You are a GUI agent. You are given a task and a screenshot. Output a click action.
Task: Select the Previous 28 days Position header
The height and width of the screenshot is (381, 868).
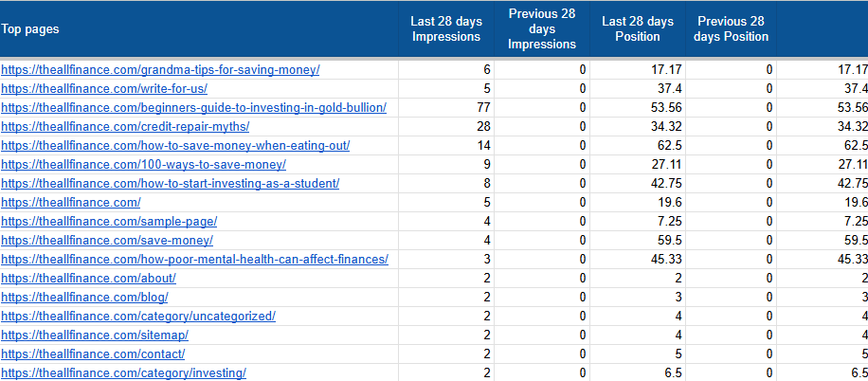[731, 28]
